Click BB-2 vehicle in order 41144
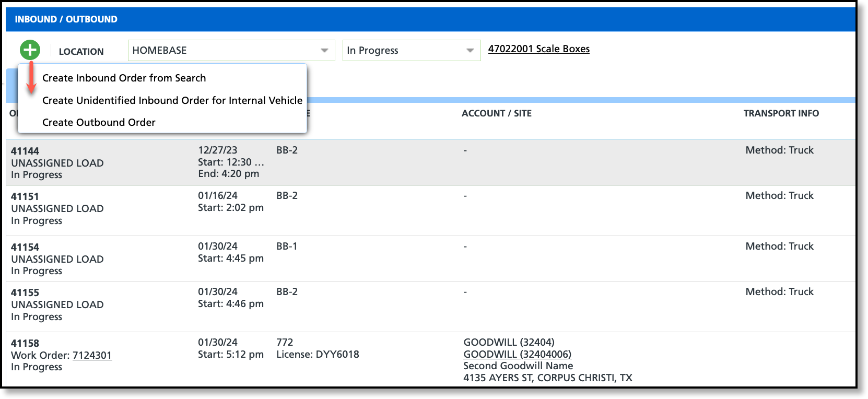 (287, 150)
